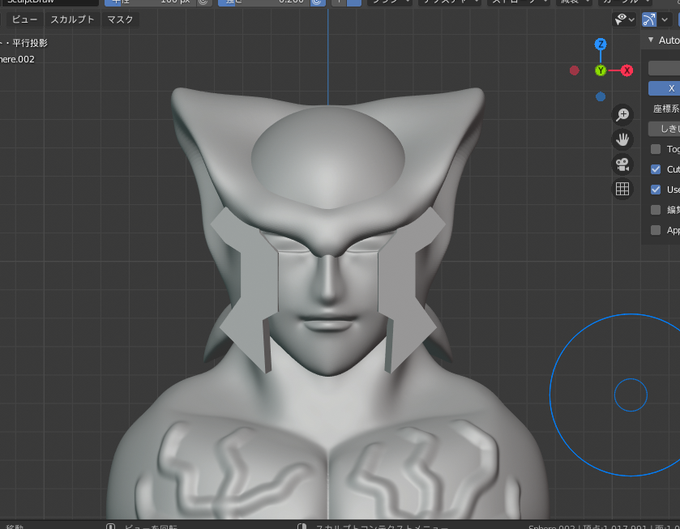Click the strength pressure-sensitivity icon
Viewport: 680px width, 529px height.
[x=317, y=2]
